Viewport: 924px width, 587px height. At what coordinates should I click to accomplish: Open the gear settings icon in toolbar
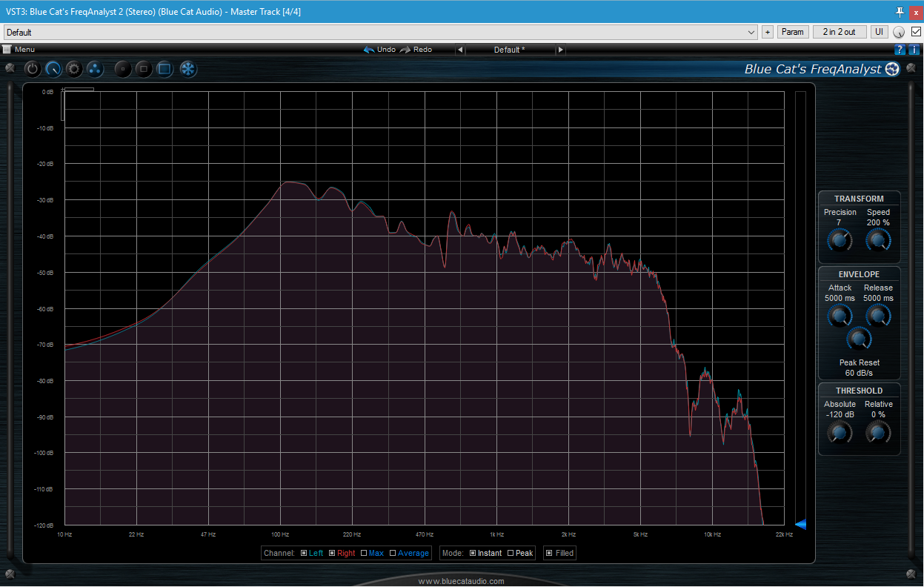pyautogui.click(x=74, y=70)
